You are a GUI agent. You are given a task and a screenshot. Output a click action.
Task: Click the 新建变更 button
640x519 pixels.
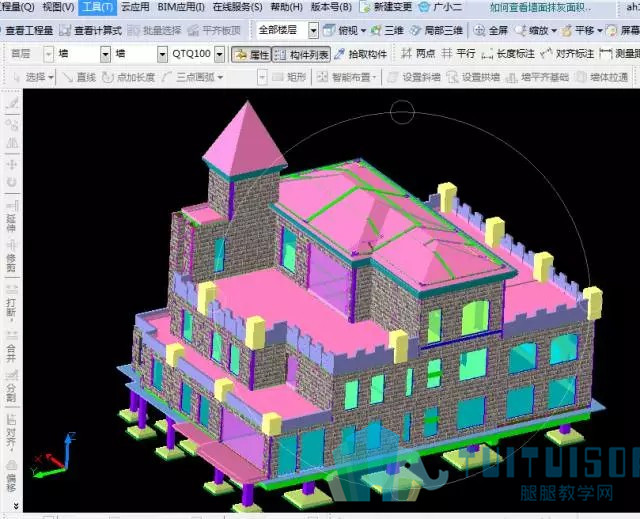(387, 7)
